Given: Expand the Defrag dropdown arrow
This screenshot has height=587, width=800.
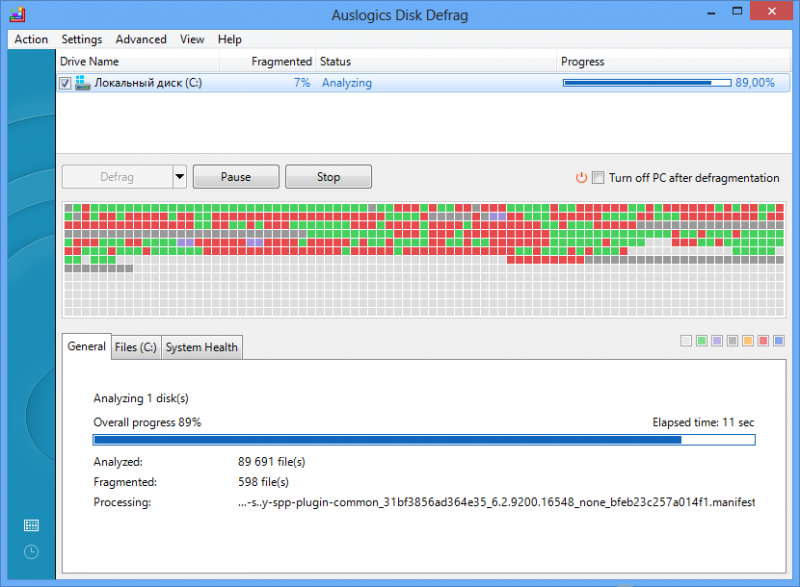Looking at the screenshot, I should [180, 177].
